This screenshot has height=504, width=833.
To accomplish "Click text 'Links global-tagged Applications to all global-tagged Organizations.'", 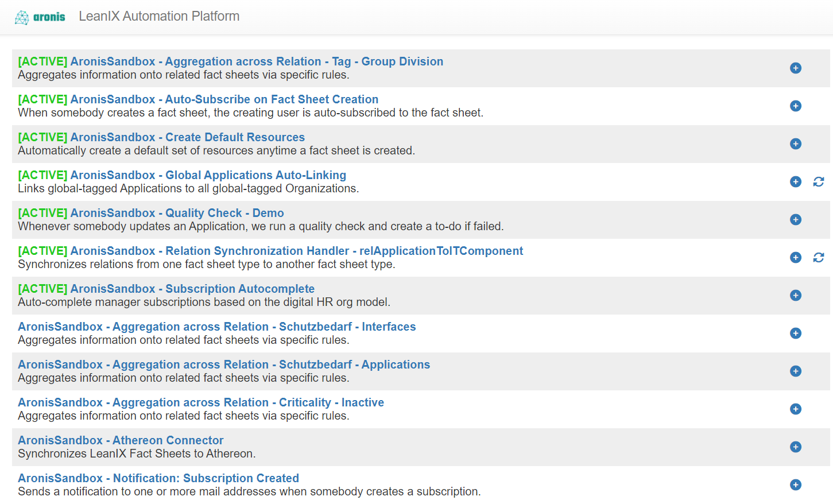I will tap(188, 189).
